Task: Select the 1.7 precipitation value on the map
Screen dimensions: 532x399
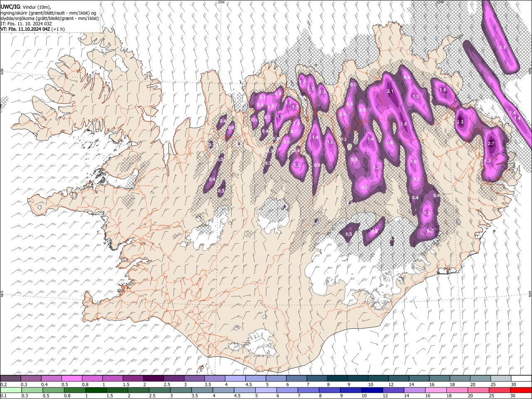Action: (280, 117)
